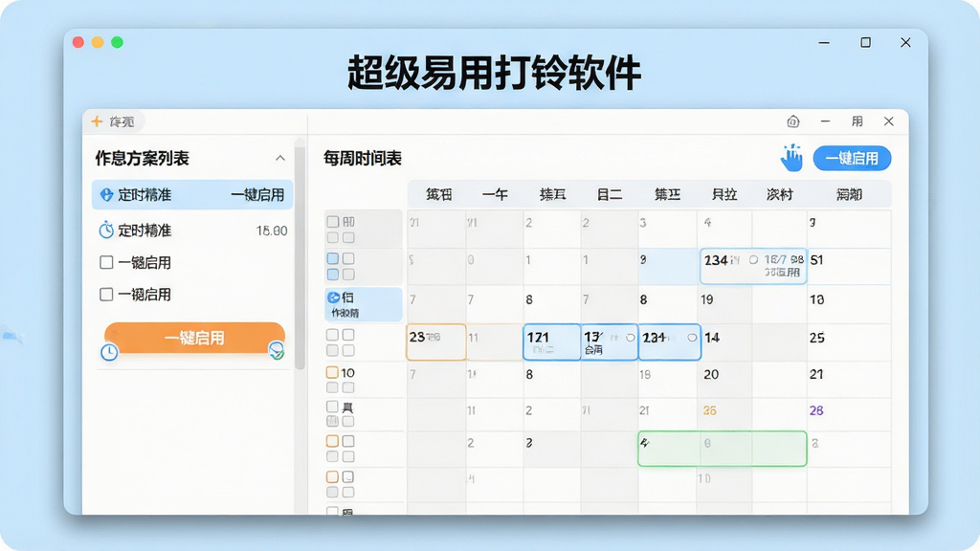Click the 一年 column header
Viewport: 980px width, 551px height.
click(x=495, y=194)
